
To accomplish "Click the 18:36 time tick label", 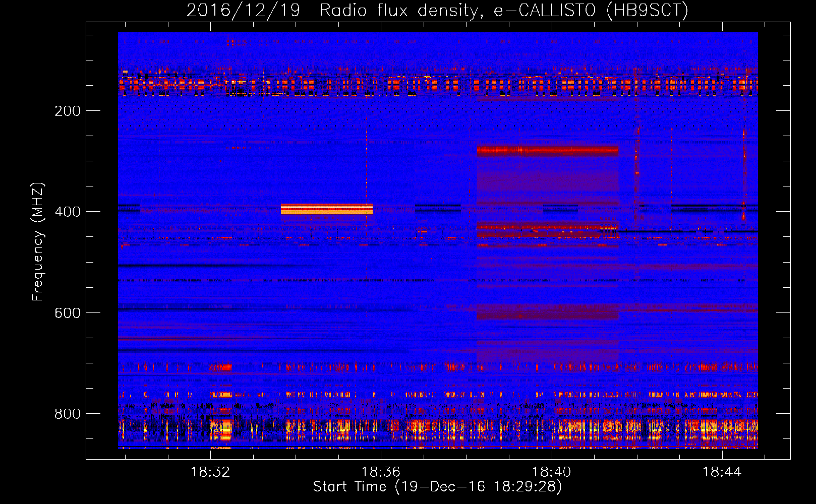I will click(x=381, y=472).
